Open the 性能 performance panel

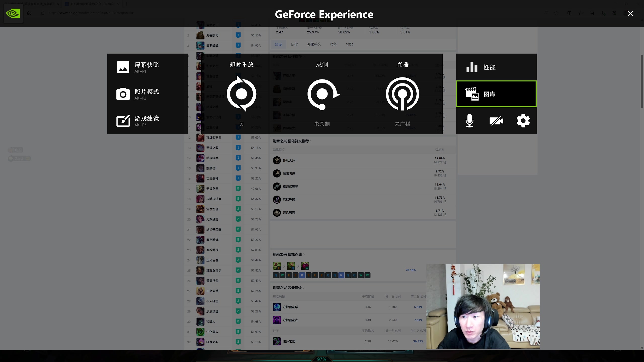click(496, 67)
